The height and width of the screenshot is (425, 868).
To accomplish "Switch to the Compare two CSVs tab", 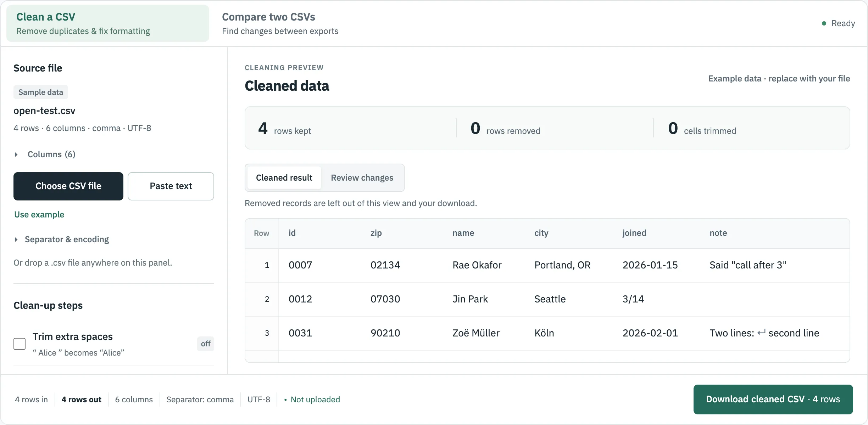I will click(x=280, y=23).
